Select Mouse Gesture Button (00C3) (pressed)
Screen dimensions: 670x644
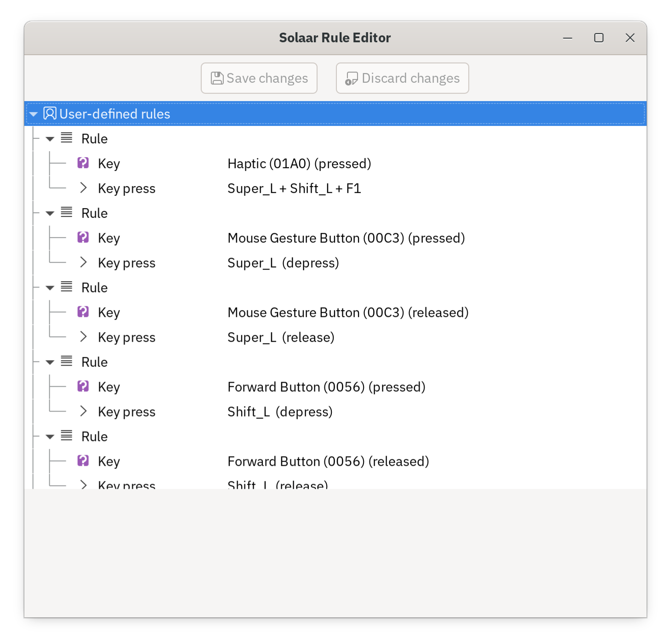[346, 238]
